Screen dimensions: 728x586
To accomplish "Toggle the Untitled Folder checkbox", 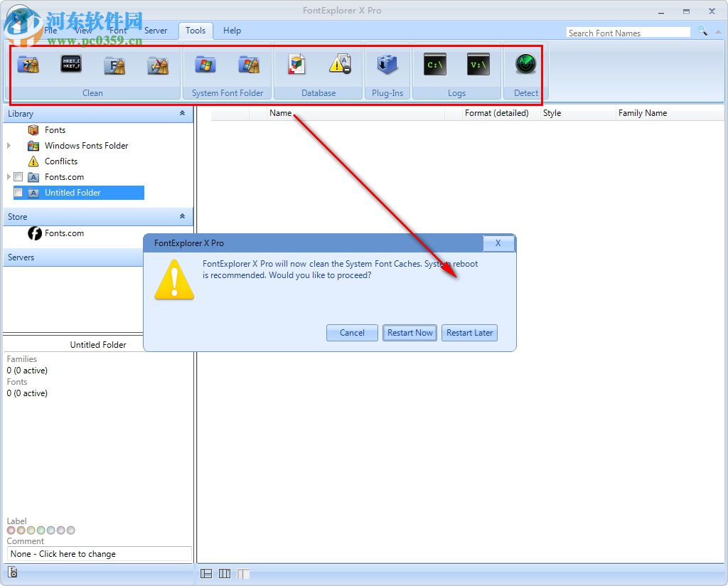I will 18,192.
